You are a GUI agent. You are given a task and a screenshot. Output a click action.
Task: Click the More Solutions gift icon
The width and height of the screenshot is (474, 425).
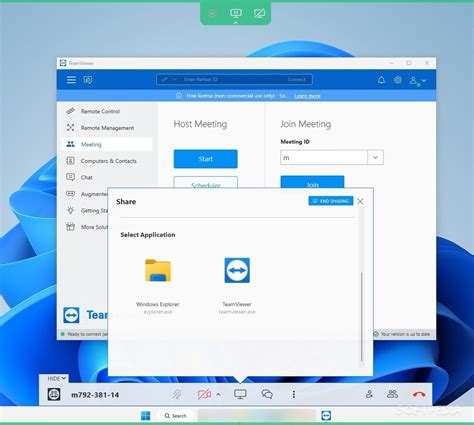point(70,227)
